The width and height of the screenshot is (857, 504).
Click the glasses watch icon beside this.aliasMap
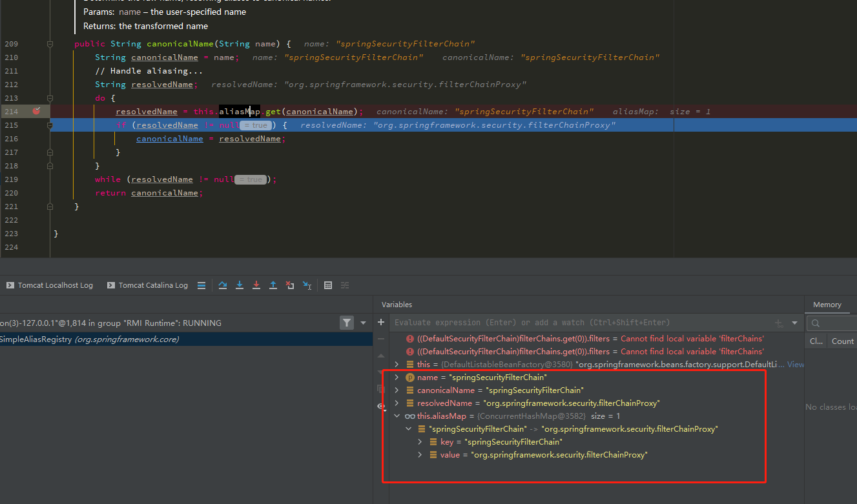coord(410,416)
